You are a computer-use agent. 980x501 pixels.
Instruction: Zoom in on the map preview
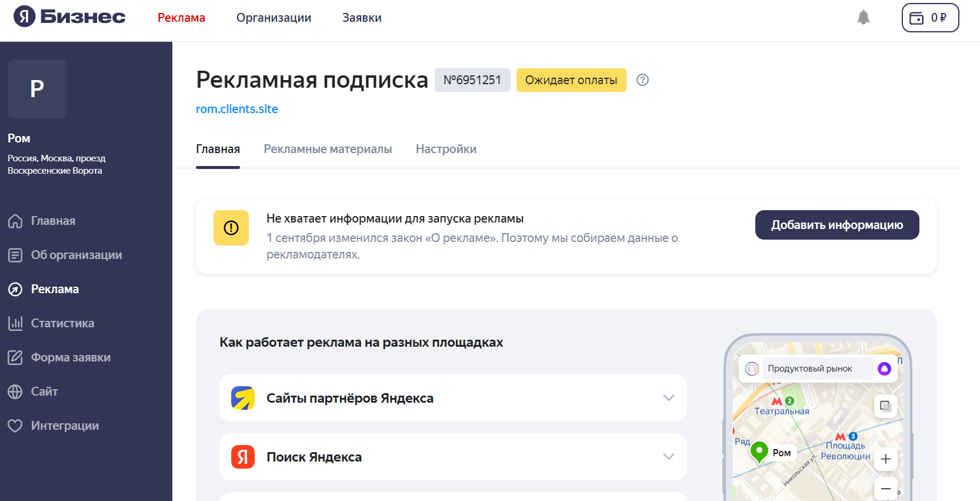click(x=885, y=459)
